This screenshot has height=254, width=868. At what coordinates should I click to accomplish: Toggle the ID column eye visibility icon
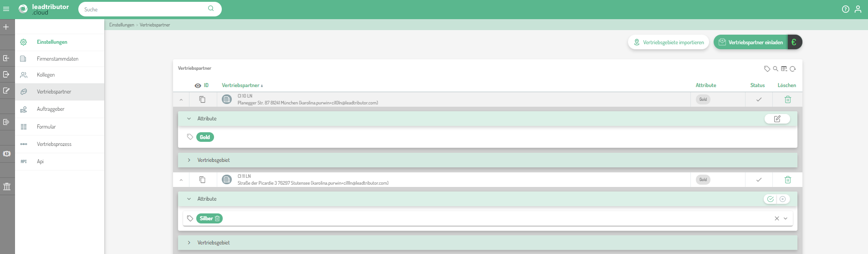(x=198, y=86)
